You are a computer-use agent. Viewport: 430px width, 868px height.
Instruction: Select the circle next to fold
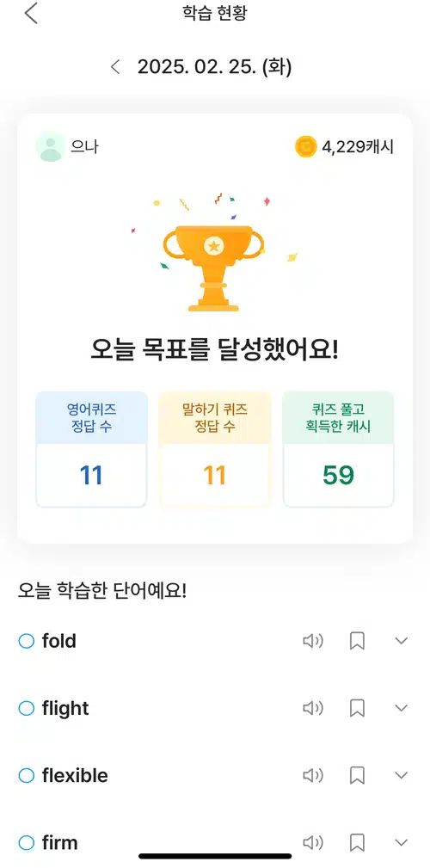(27, 641)
